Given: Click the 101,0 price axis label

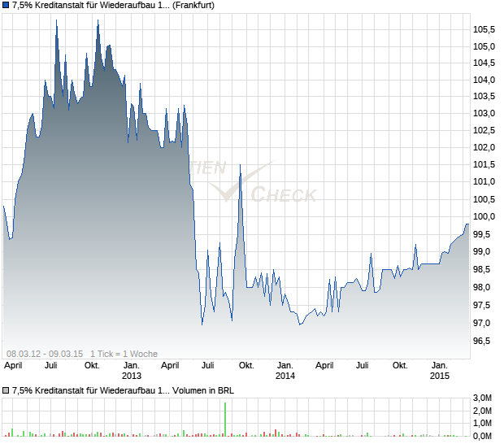Looking at the screenshot, I should (x=484, y=182).
